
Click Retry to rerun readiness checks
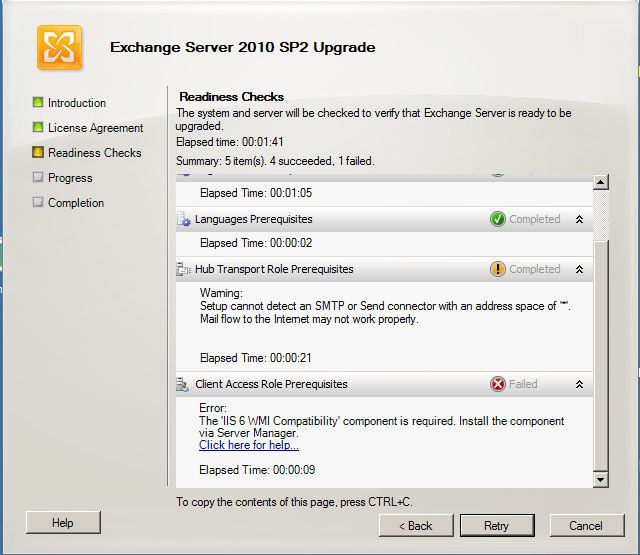497,526
